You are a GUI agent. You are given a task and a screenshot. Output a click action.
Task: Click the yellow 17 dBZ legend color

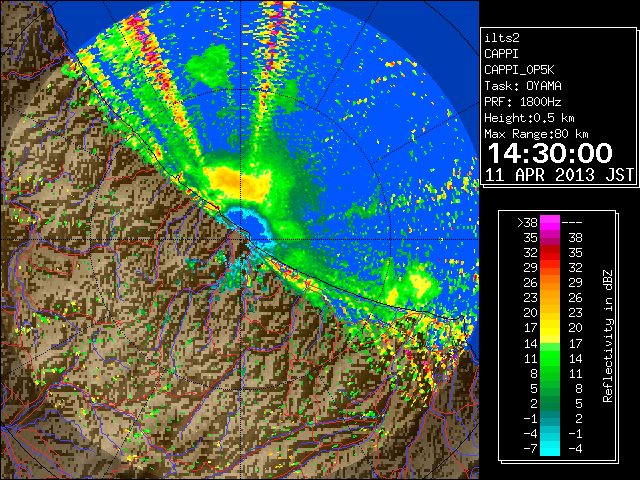550,328
